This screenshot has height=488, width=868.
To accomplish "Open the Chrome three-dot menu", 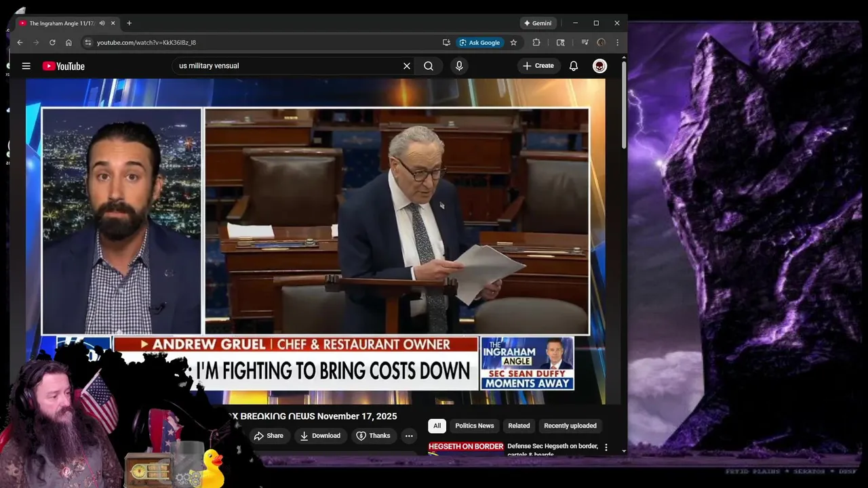I will pos(617,43).
